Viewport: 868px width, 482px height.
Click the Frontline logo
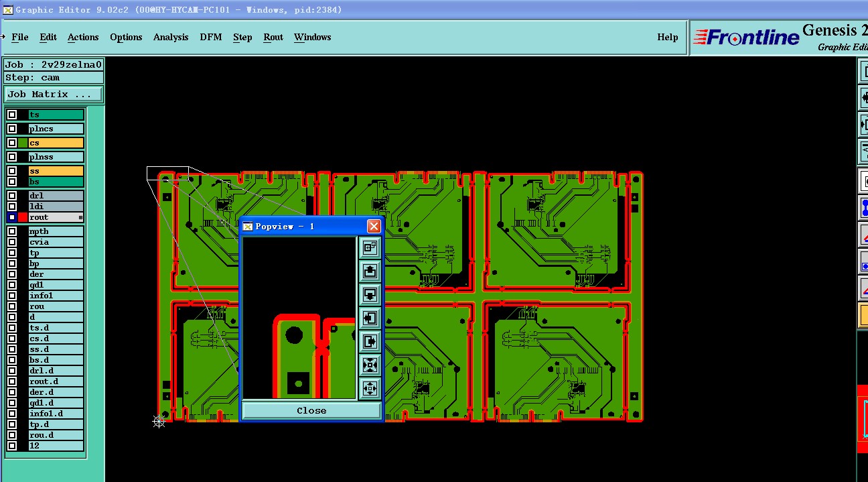tap(746, 38)
